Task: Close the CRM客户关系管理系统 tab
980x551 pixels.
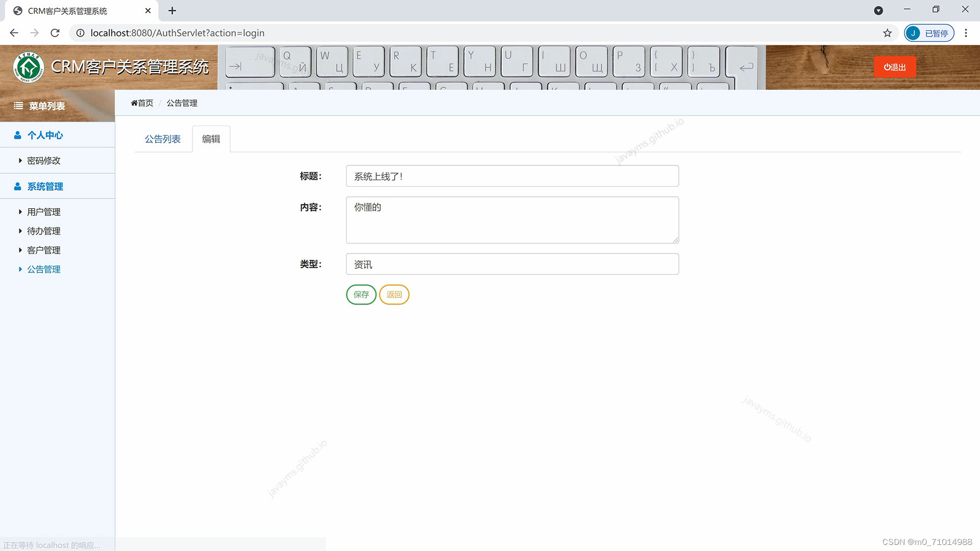Action: point(148,11)
